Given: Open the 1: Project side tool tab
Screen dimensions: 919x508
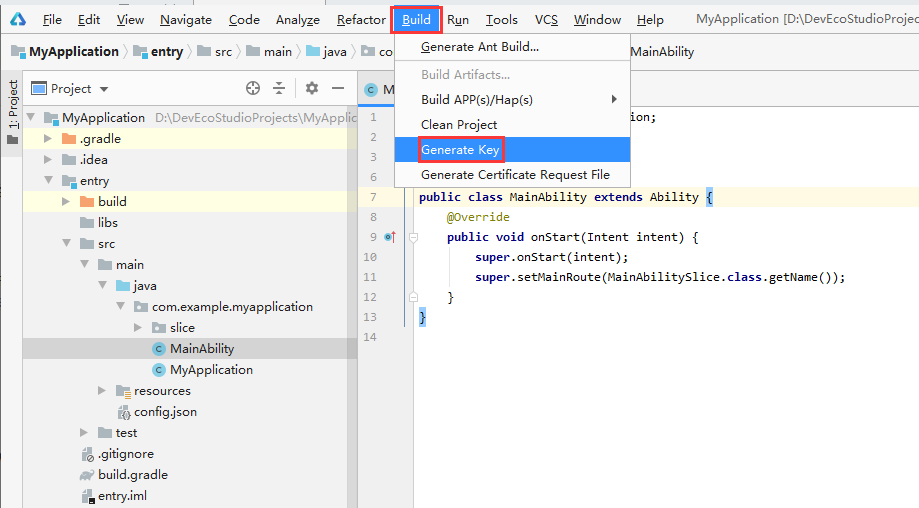Looking at the screenshot, I should click(x=12, y=112).
